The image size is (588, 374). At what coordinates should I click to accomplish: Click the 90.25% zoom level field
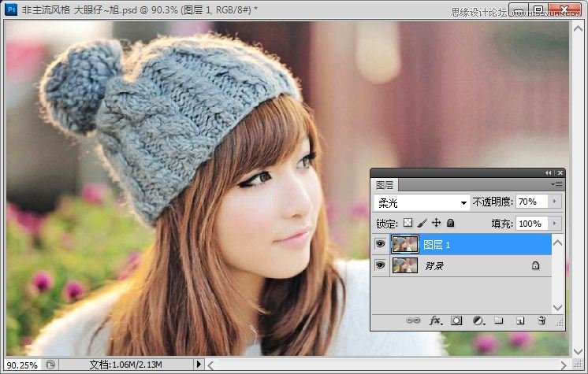pos(22,365)
